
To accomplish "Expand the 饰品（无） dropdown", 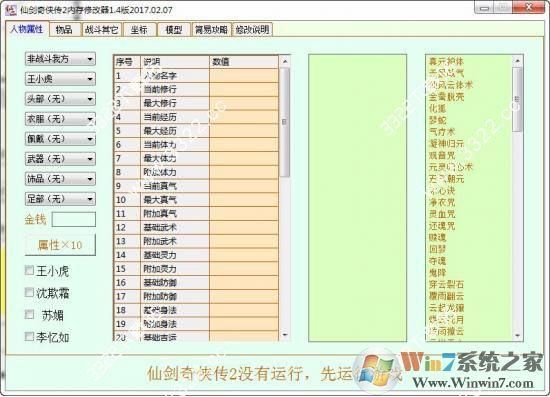I will point(60,179).
